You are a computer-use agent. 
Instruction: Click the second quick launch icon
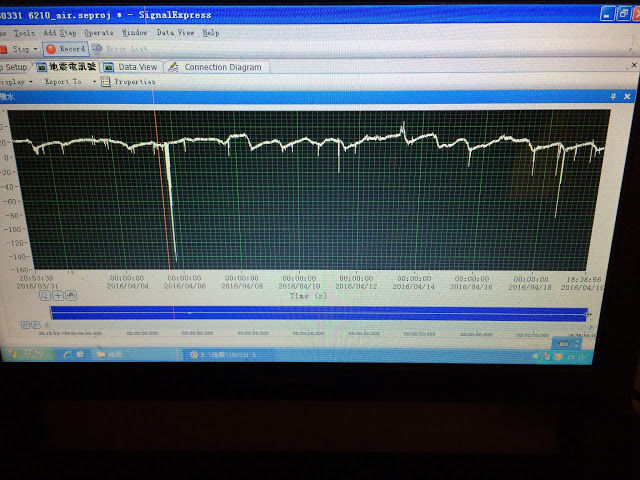80,354
